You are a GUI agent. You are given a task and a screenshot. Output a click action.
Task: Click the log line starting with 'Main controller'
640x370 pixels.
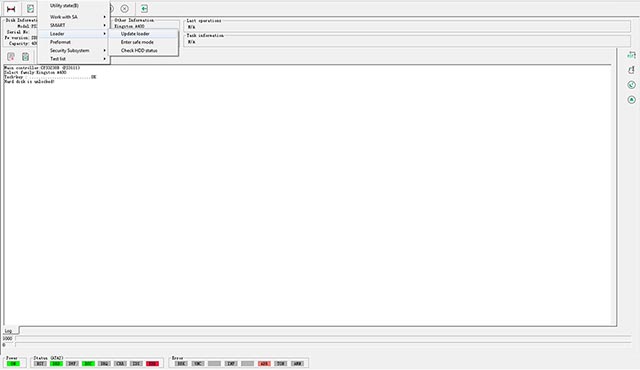tap(42, 68)
